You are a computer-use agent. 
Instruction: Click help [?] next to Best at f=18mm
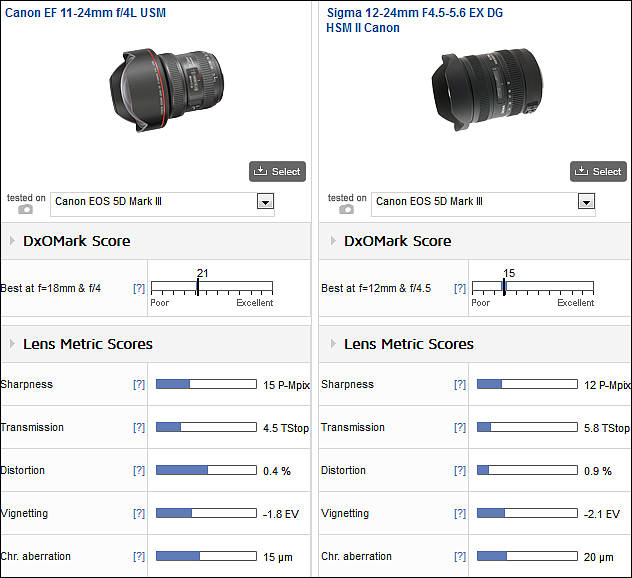coord(139,288)
